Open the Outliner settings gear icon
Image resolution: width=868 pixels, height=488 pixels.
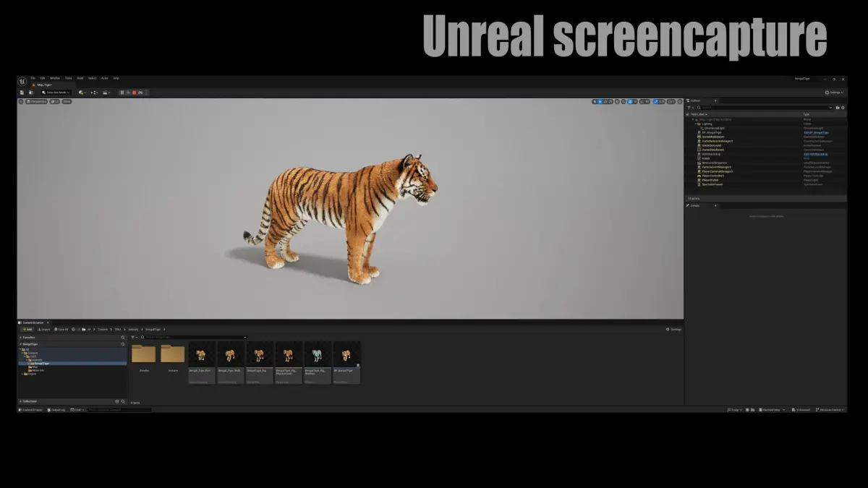pyautogui.click(x=843, y=108)
